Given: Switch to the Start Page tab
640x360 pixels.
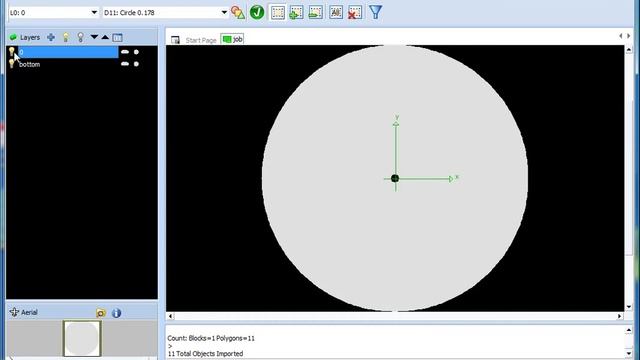Looking at the screenshot, I should pos(201,40).
